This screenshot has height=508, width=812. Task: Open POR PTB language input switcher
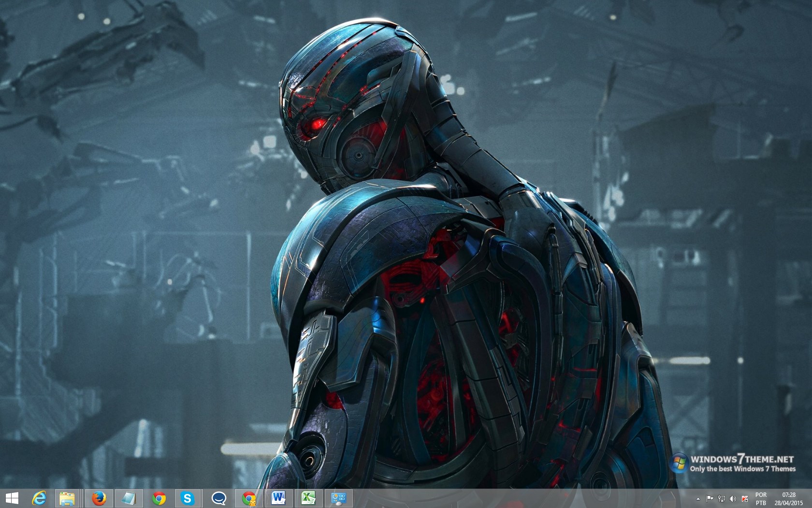coord(761,499)
